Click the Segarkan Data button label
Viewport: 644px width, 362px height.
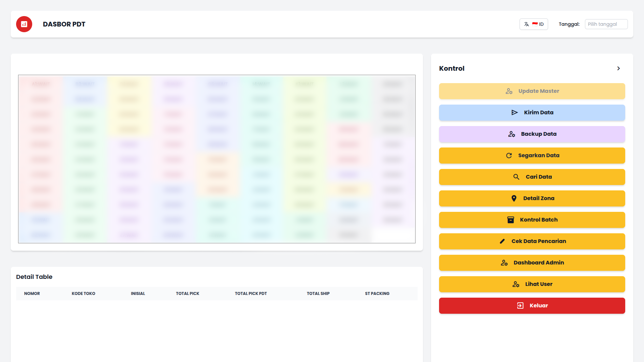[539, 156]
